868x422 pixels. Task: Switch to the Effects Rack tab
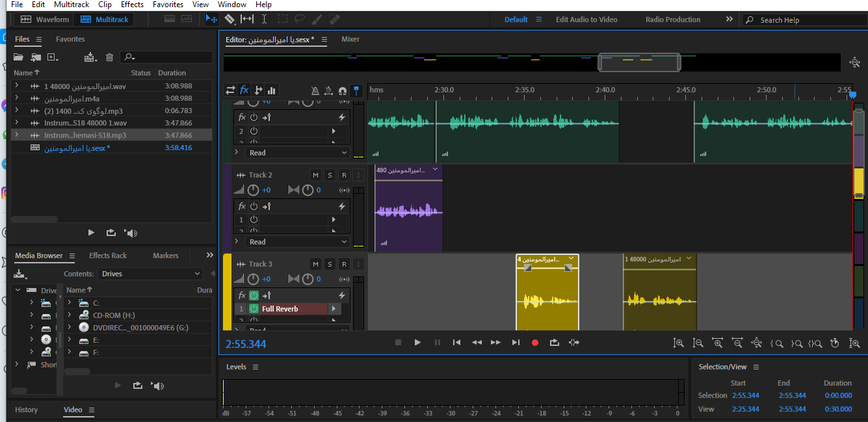[108, 256]
